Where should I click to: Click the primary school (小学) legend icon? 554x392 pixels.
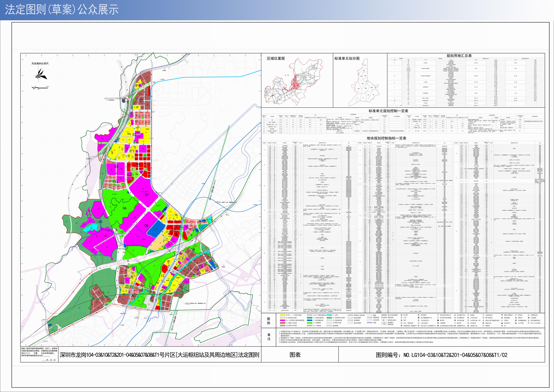(x=401, y=318)
